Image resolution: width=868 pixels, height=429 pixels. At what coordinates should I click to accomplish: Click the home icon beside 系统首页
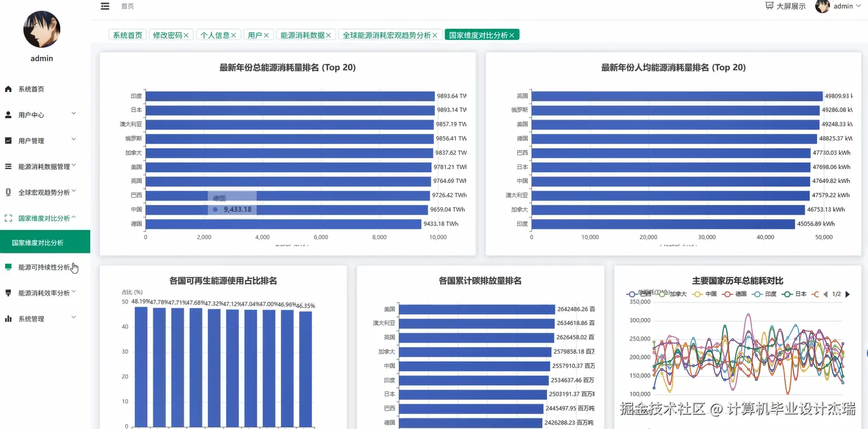tap(8, 89)
